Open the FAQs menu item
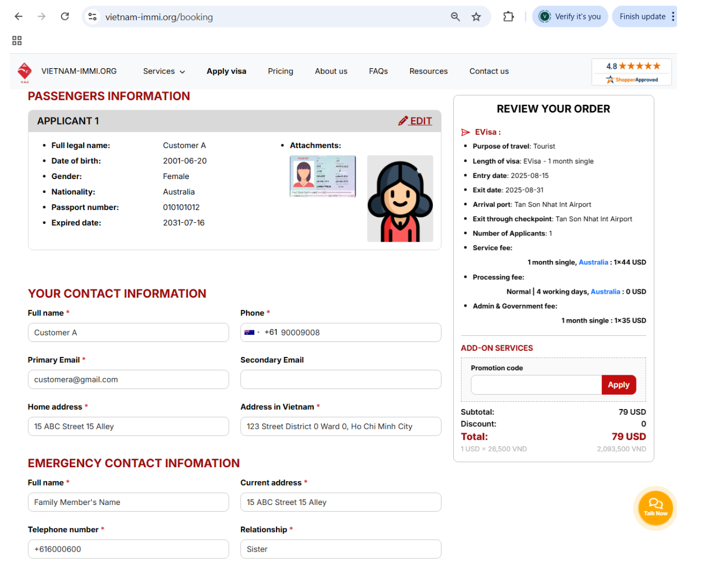 [x=378, y=72]
